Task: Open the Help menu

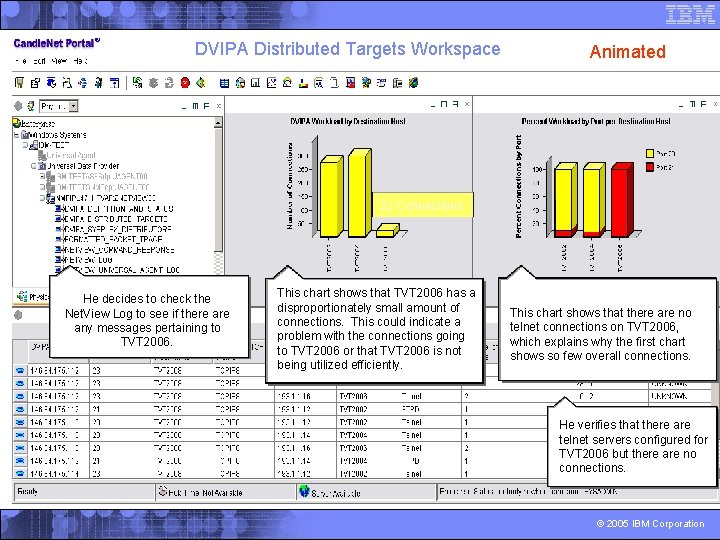Action: tap(80, 61)
